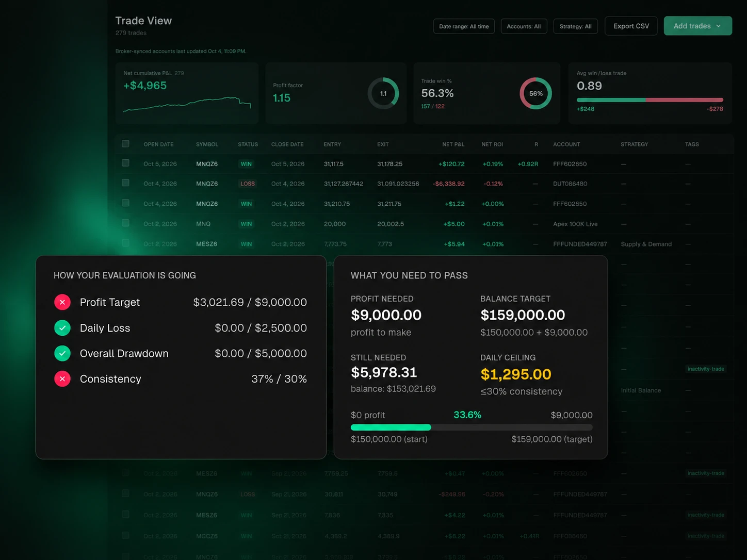Click the 31,127.267442 entry price cell
Screen dimensions: 747x560
pos(343,184)
